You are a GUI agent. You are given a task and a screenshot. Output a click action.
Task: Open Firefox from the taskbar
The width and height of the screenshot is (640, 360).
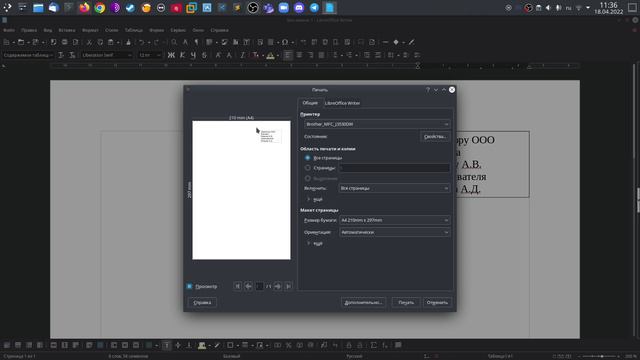pyautogui.click(x=84, y=8)
